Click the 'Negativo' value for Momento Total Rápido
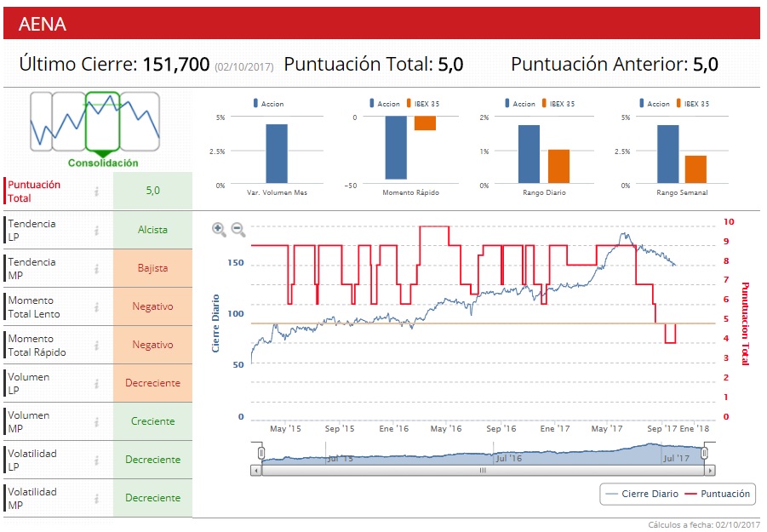767x532 pixels. click(x=152, y=345)
